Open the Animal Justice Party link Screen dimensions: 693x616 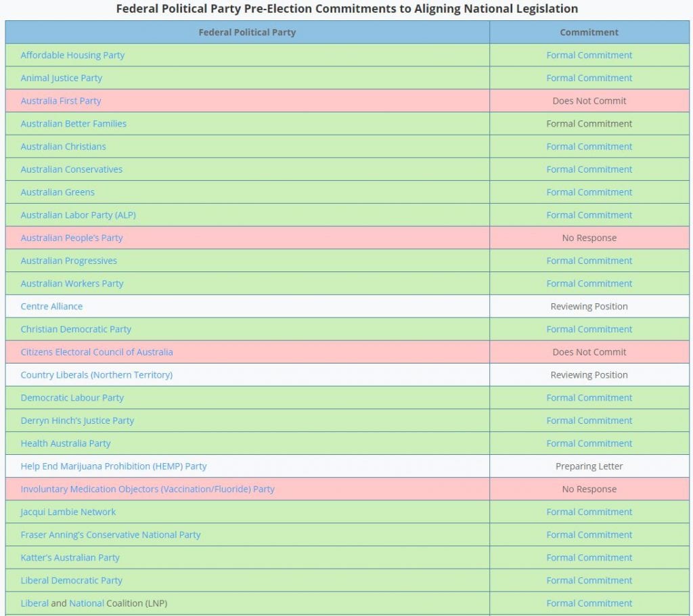62,78
